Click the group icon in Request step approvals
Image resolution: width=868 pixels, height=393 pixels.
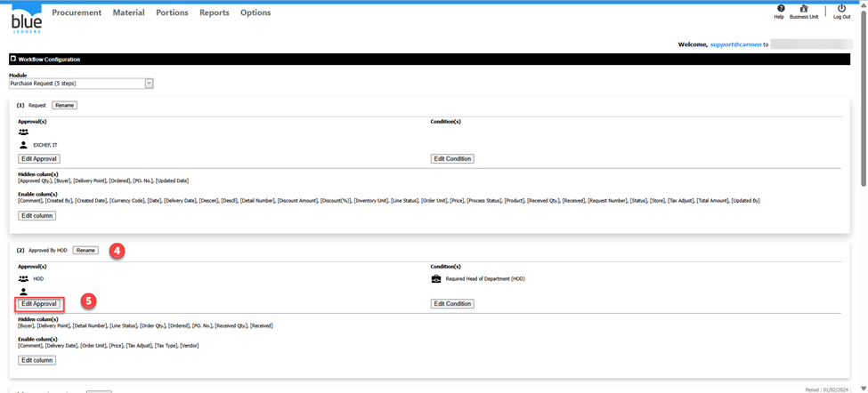[23, 132]
